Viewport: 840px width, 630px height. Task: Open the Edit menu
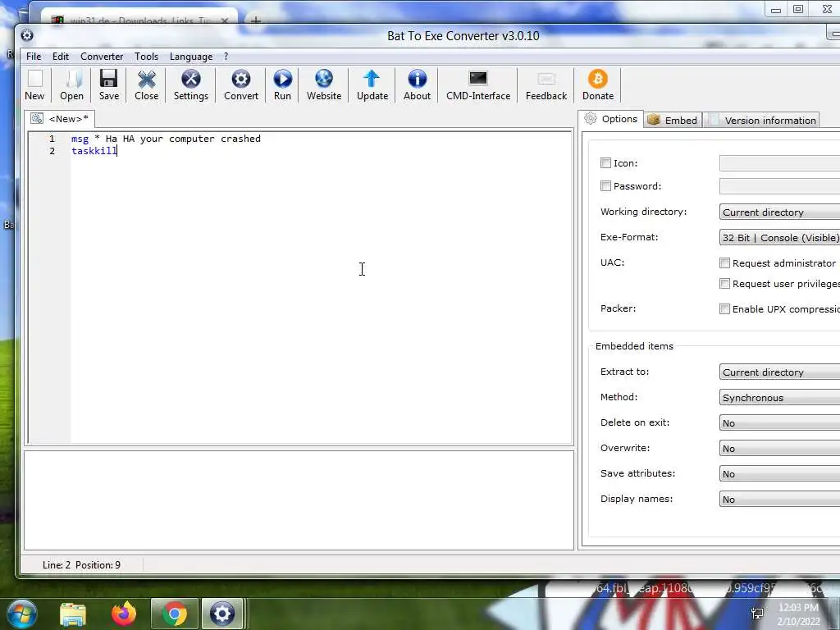61,57
